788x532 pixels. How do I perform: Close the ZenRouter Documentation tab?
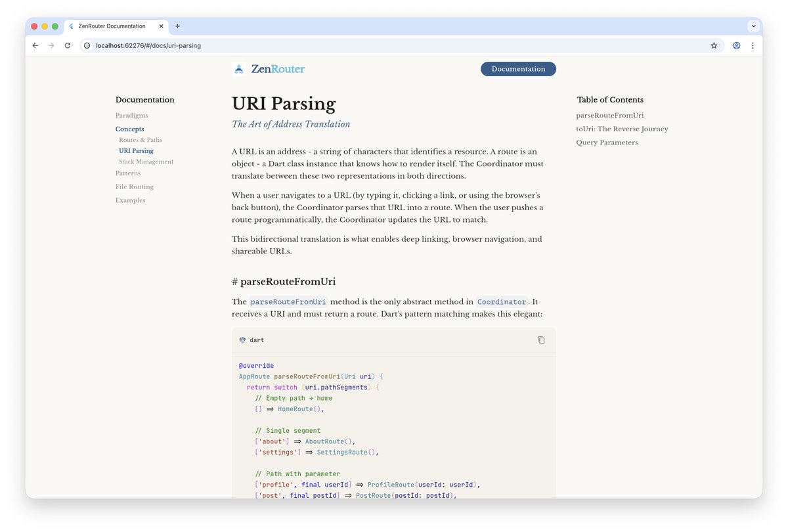point(162,26)
